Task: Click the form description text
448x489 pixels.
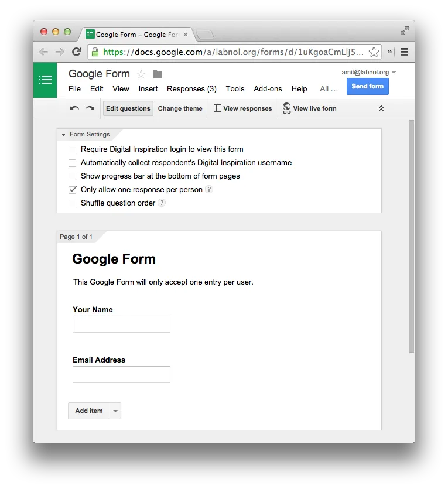Action: point(163,282)
